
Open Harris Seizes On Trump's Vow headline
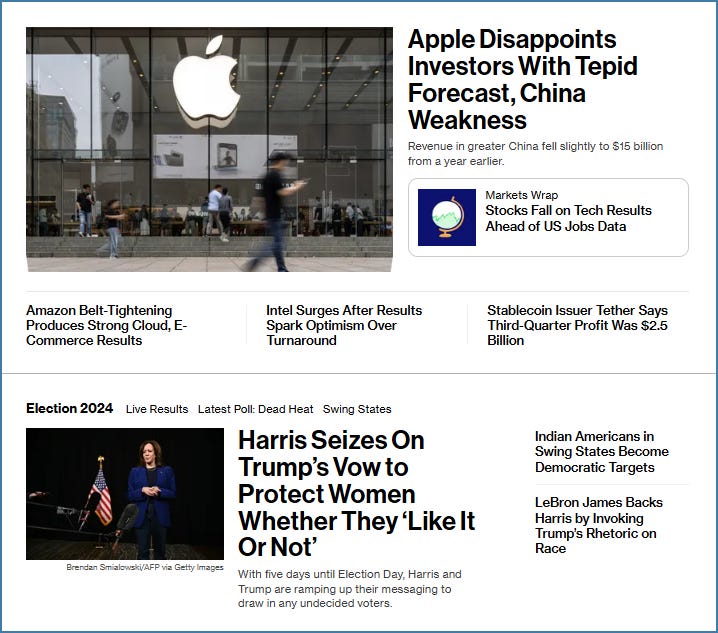click(357, 494)
